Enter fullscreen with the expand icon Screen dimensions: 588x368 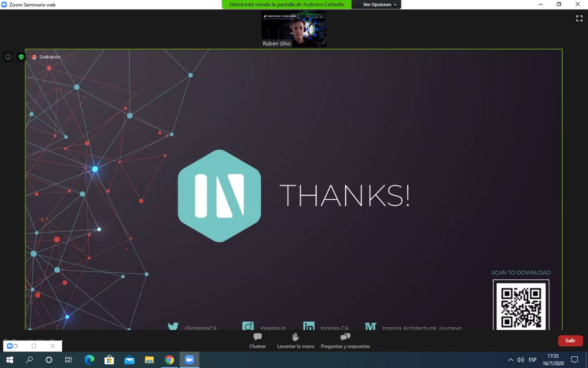tap(579, 18)
